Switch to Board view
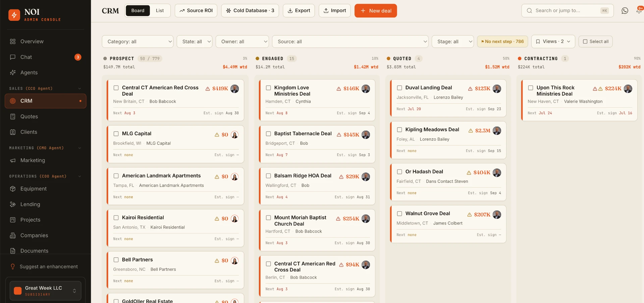Viewport: 644px width, 303px height. point(138,11)
